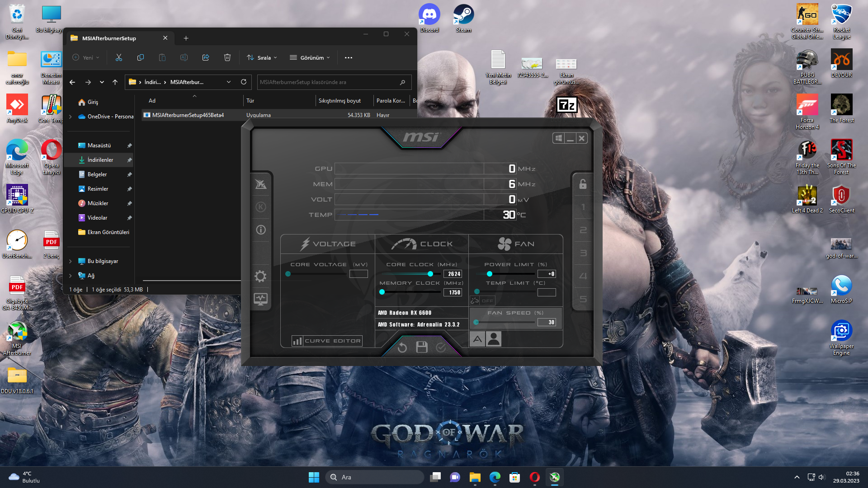Toggle the profile lock padlock
Image resolution: width=868 pixels, height=488 pixels.
tap(583, 184)
